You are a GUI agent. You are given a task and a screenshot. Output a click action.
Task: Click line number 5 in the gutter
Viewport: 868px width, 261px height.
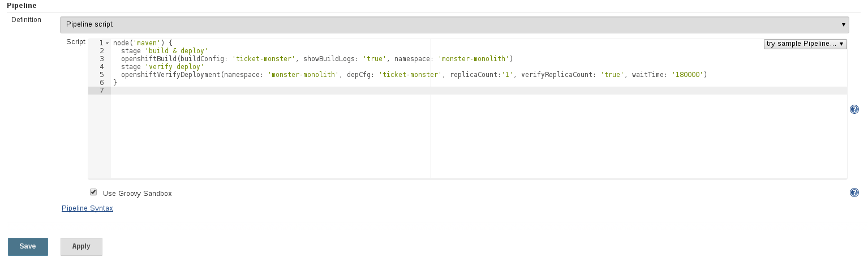tap(101, 75)
